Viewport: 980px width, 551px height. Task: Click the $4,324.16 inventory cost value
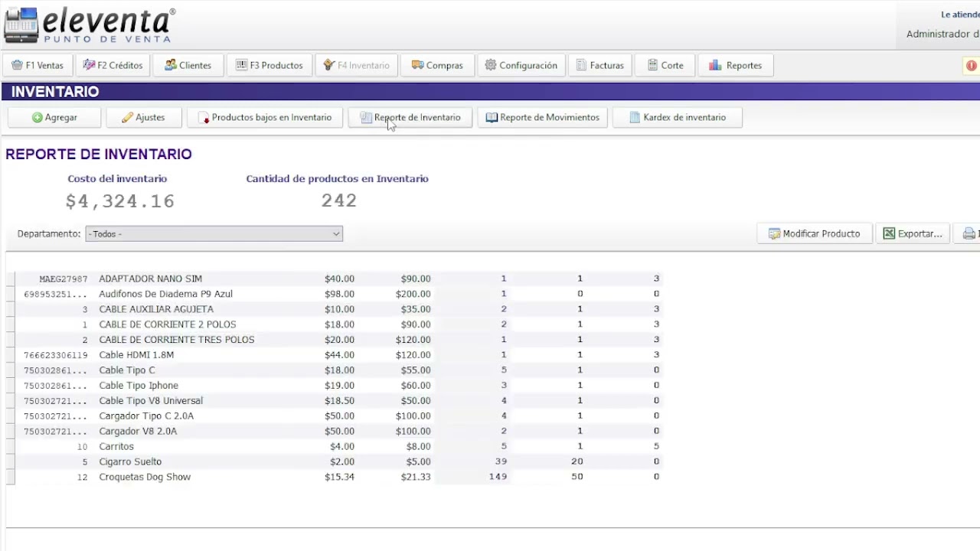(x=120, y=201)
